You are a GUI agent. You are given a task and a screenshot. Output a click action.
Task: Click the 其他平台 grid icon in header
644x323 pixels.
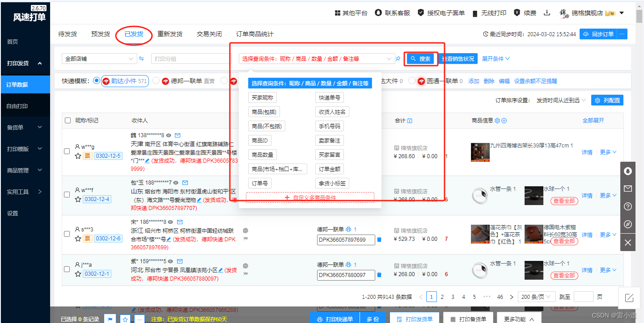[337, 13]
